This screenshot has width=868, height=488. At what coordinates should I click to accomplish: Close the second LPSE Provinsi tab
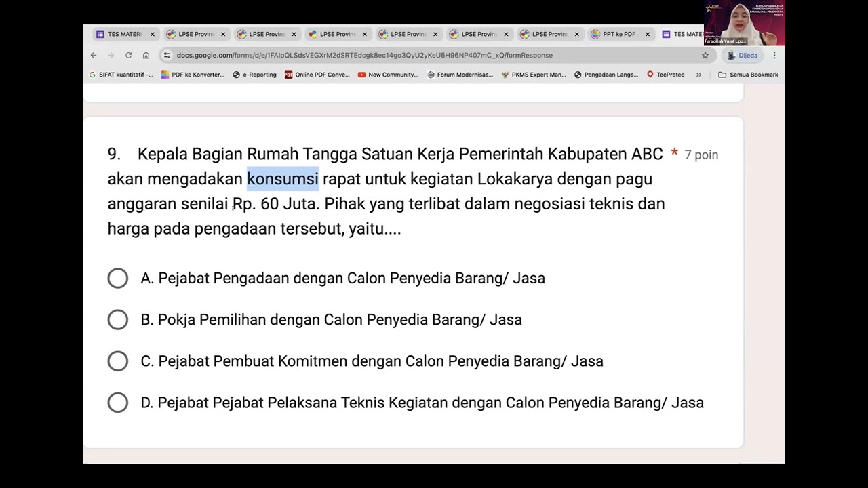click(294, 34)
